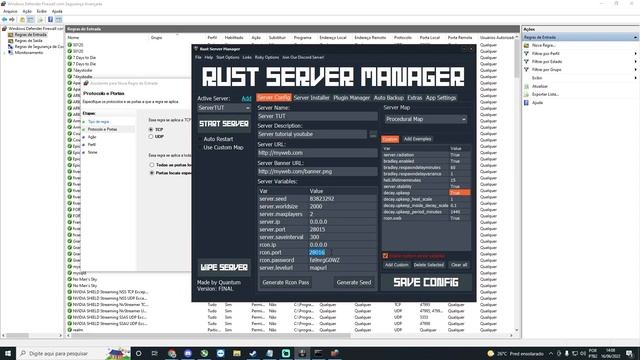Open the Extras tab
Image resolution: width=640 pixels, height=360 pixels.
click(x=415, y=98)
